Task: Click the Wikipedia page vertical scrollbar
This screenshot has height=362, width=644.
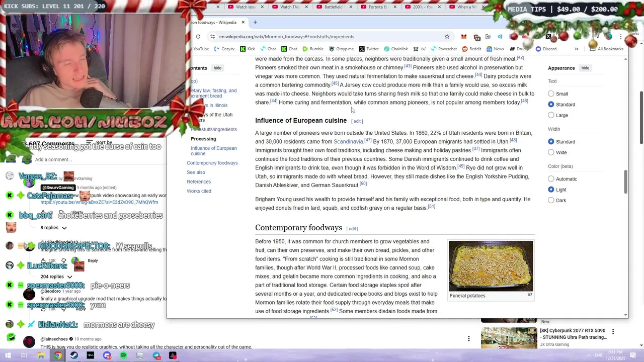Action: tap(626, 181)
